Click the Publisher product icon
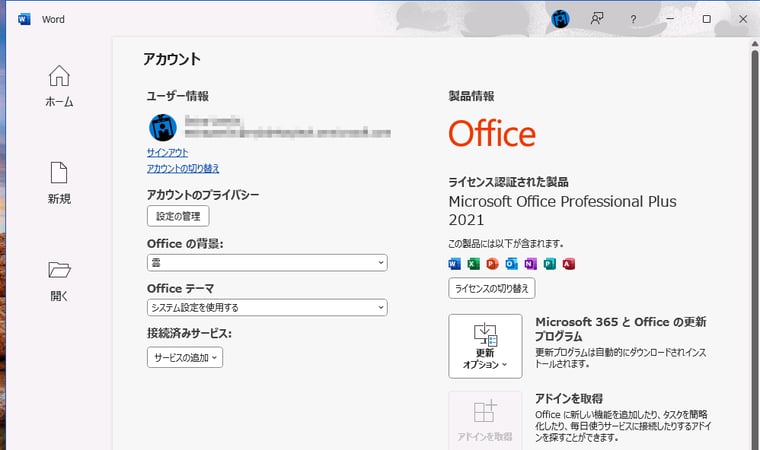Viewport: 760px width, 450px height. click(x=549, y=263)
